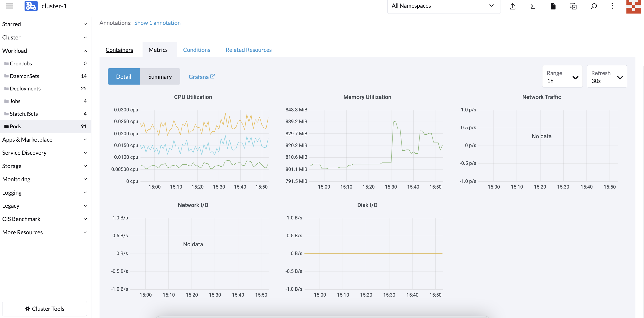Viewport: 644px width, 318px height.
Task: Open the Grafana external link
Action: point(202,77)
